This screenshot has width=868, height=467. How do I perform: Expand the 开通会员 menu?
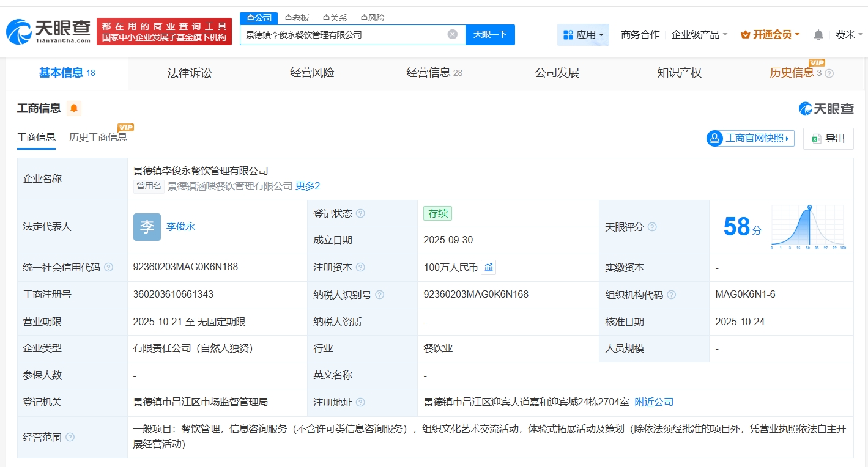coord(770,35)
